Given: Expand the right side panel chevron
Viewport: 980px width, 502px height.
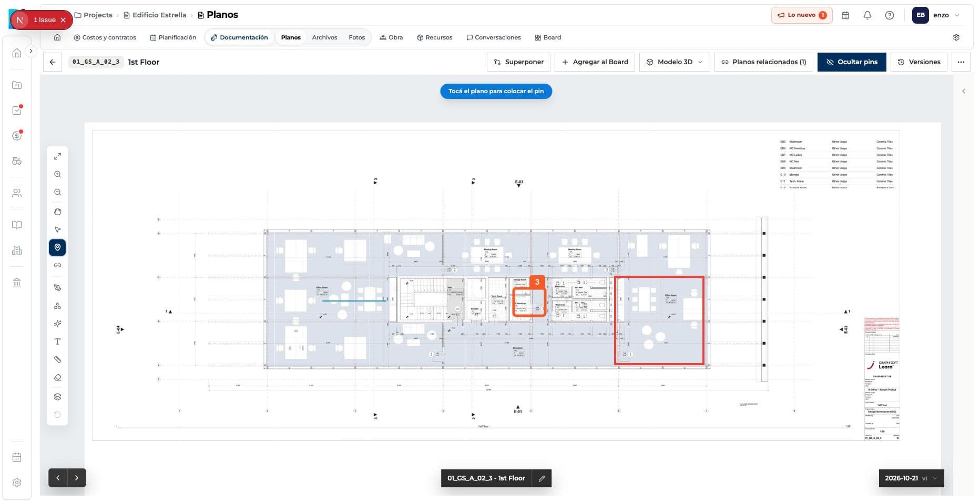Looking at the screenshot, I should (964, 91).
